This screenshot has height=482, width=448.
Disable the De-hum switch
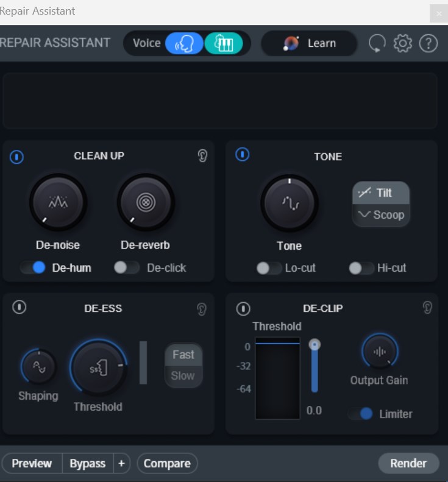click(x=34, y=268)
